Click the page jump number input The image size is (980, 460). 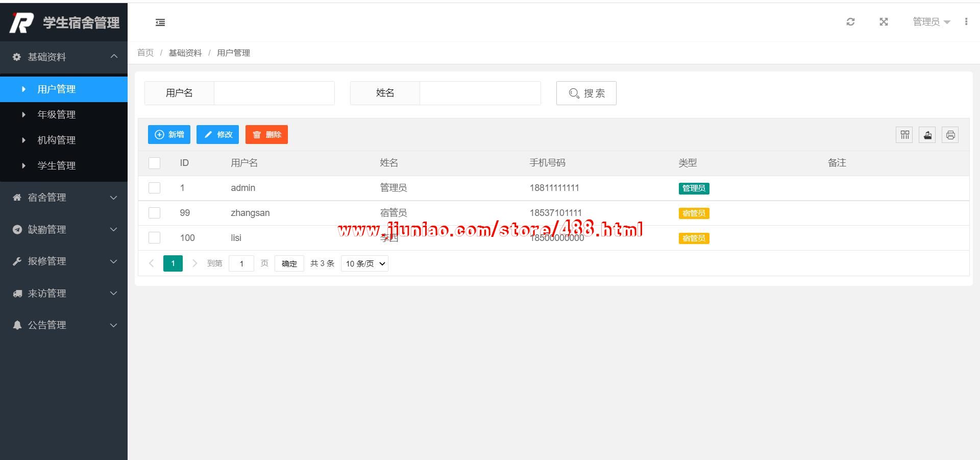click(x=241, y=263)
